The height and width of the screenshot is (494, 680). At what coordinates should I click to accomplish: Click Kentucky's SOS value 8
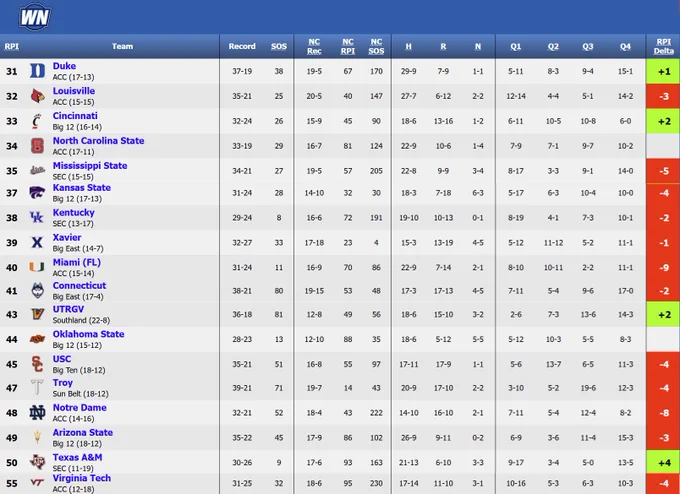pos(279,218)
